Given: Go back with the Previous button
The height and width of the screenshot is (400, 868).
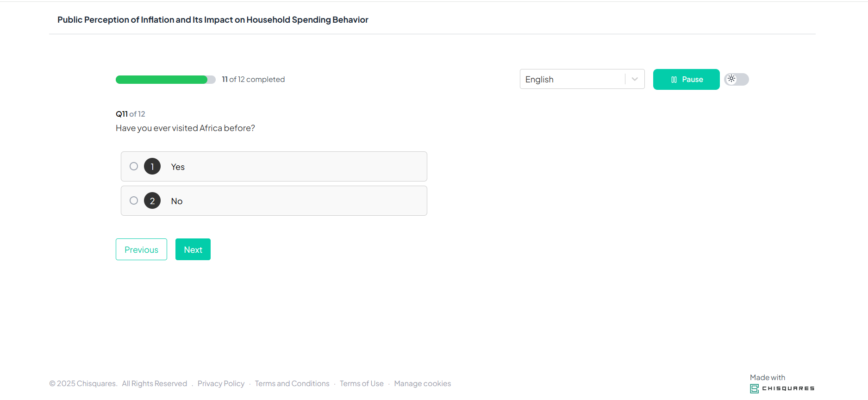Looking at the screenshot, I should (x=141, y=250).
